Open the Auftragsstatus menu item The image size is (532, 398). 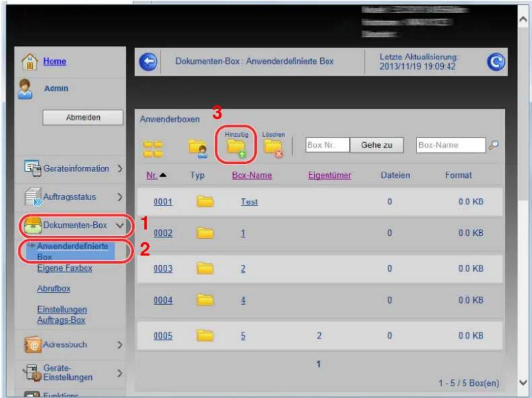[x=71, y=197]
